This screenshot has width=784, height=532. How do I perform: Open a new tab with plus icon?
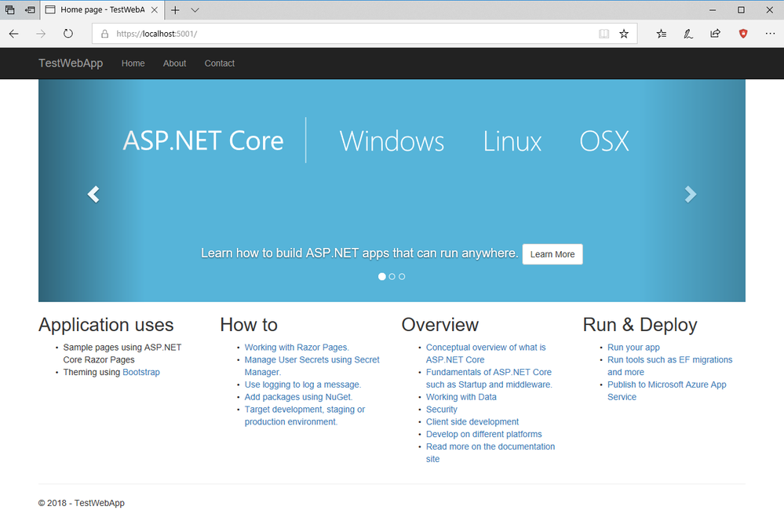coord(175,10)
